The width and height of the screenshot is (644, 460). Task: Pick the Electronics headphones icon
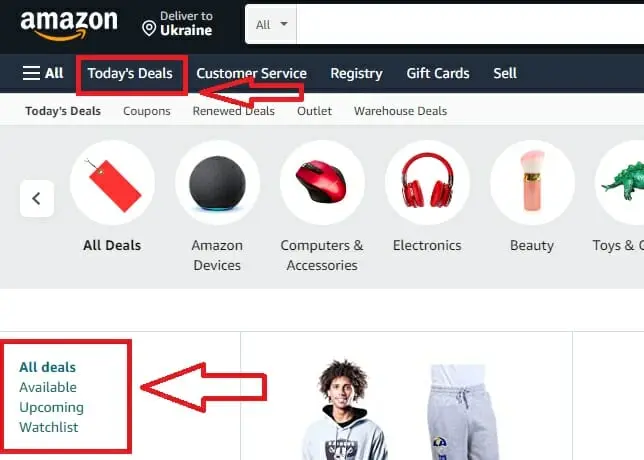427,182
